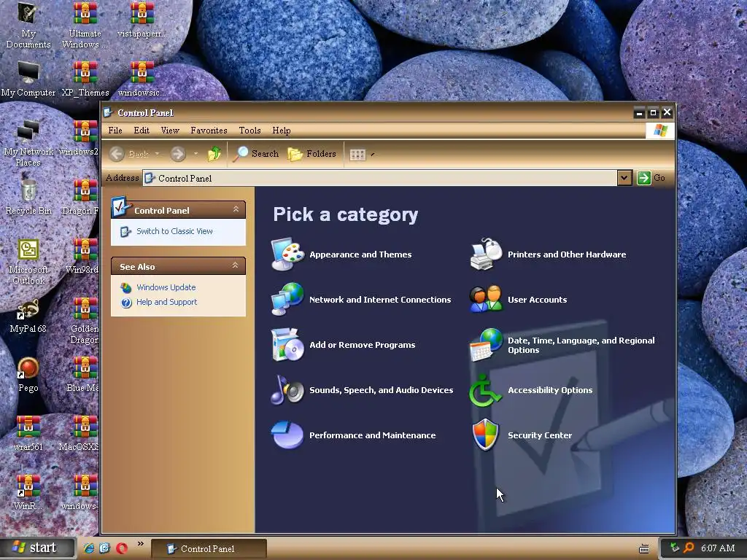The width and height of the screenshot is (747, 560).
Task: Select My Documents desktop icon
Action: point(28,26)
